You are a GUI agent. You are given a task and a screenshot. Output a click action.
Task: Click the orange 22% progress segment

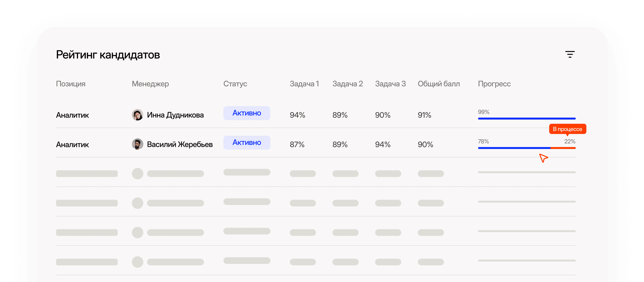(563, 148)
